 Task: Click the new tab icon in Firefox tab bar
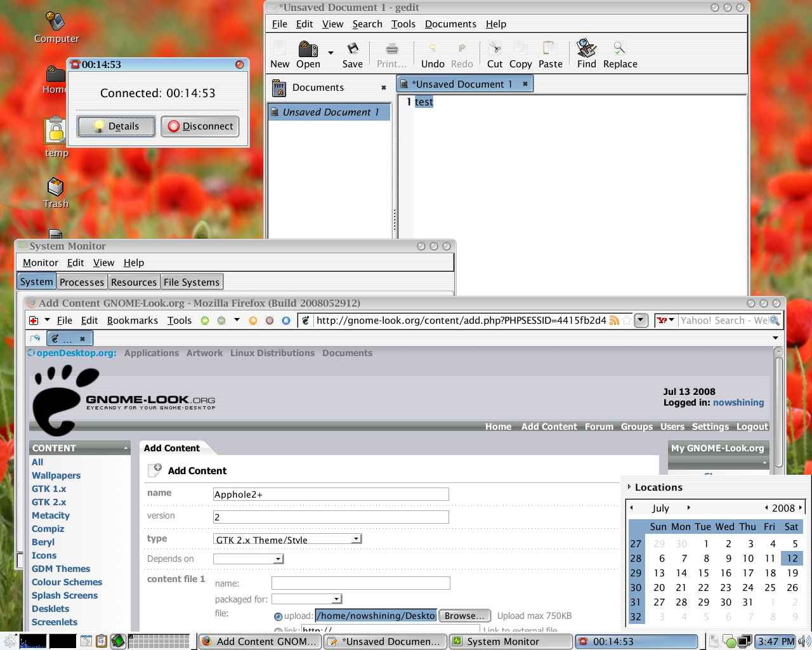pyautogui.click(x=35, y=338)
